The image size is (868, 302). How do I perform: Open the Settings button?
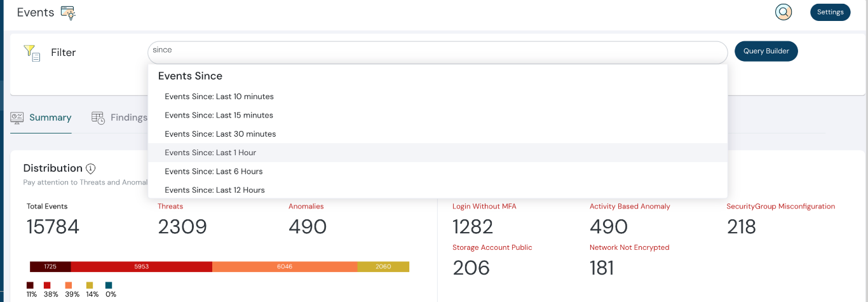(830, 12)
